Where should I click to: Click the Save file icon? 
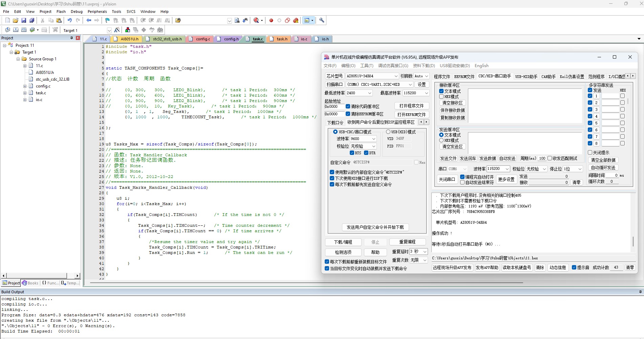[24, 20]
